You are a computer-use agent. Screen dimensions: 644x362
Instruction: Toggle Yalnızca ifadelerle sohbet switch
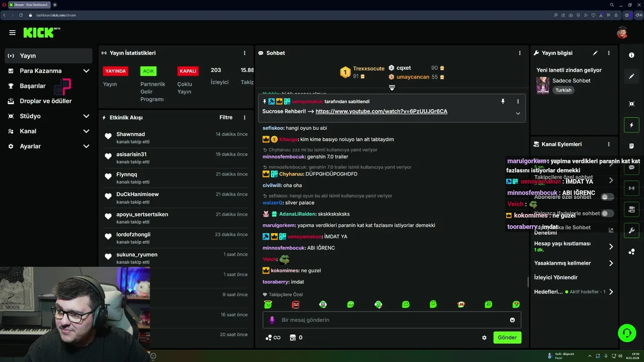608,214
